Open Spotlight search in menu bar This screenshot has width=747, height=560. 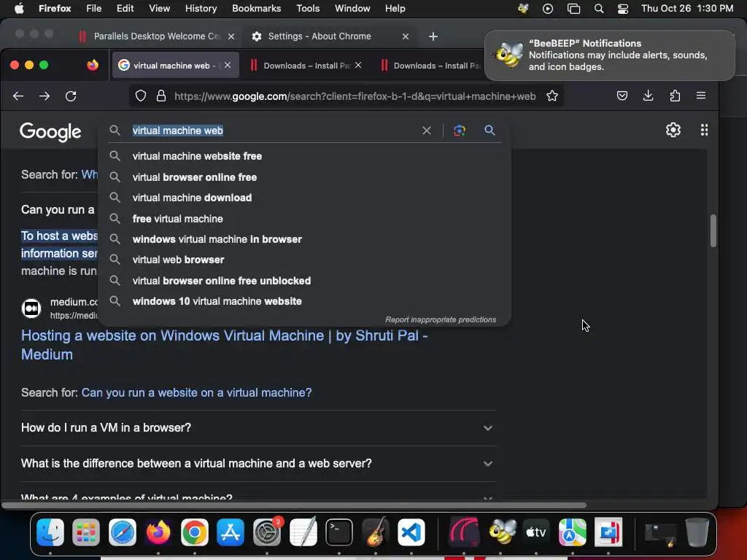(x=599, y=9)
